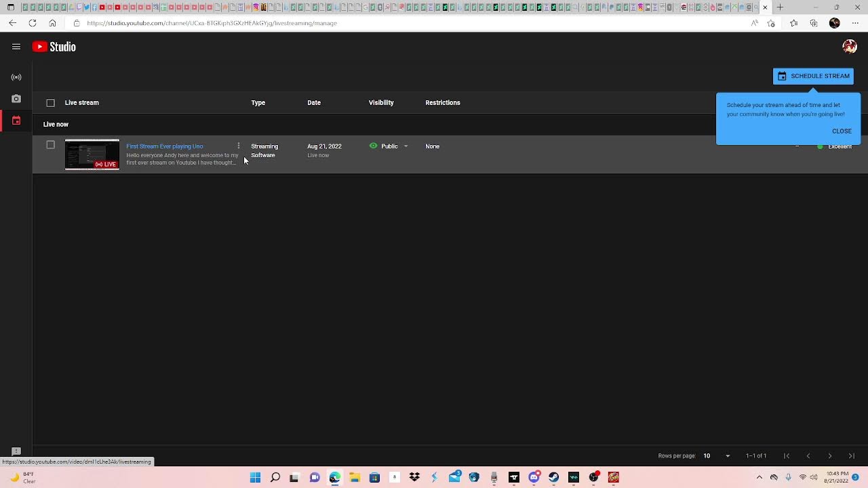Open site information lock icon

76,23
